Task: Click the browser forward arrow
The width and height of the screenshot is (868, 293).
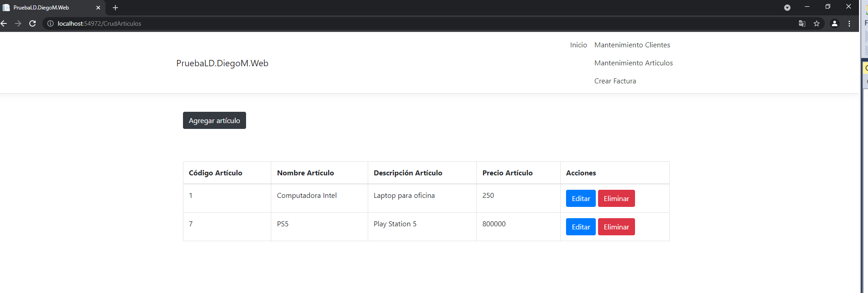Action: coord(18,23)
